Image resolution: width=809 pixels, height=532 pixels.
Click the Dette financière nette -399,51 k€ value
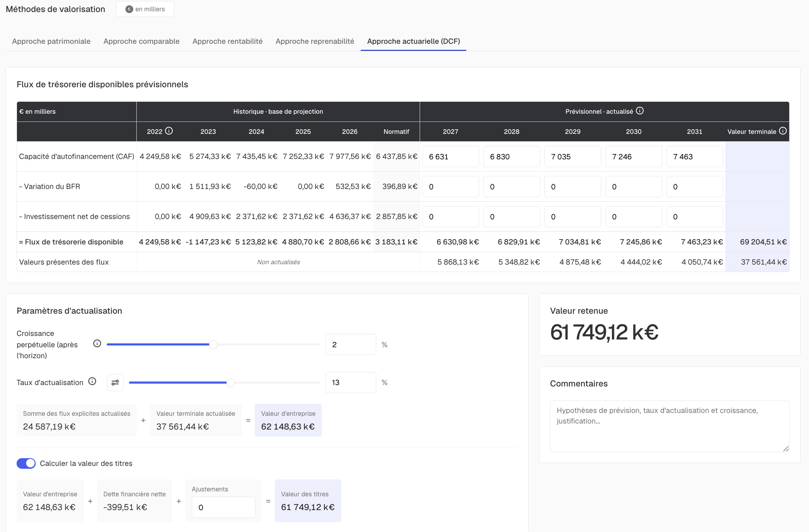(x=125, y=507)
